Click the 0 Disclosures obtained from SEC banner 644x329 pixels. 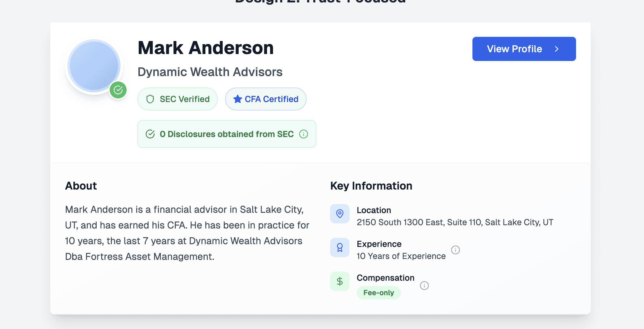227,134
